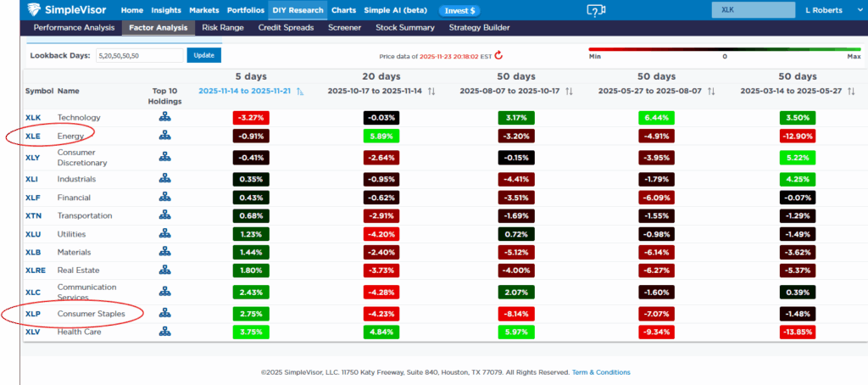Click the XLY symbol link

pos(33,158)
